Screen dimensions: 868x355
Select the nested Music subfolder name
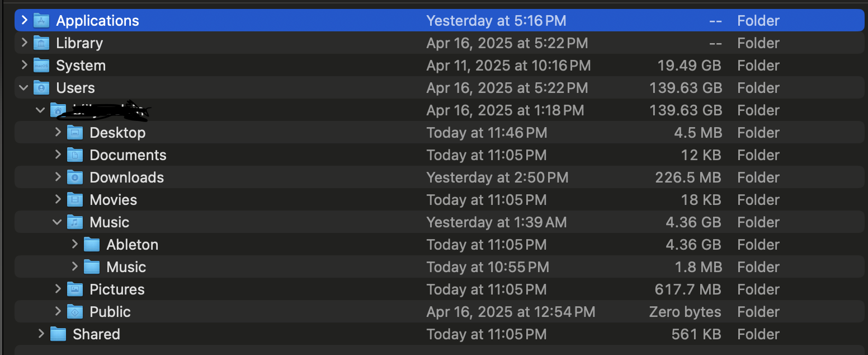click(126, 267)
